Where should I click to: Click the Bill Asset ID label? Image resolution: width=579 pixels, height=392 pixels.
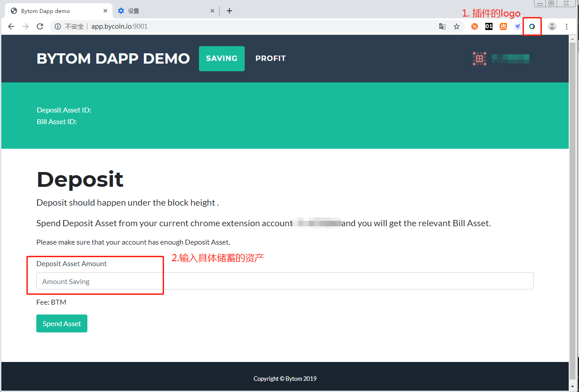56,121
